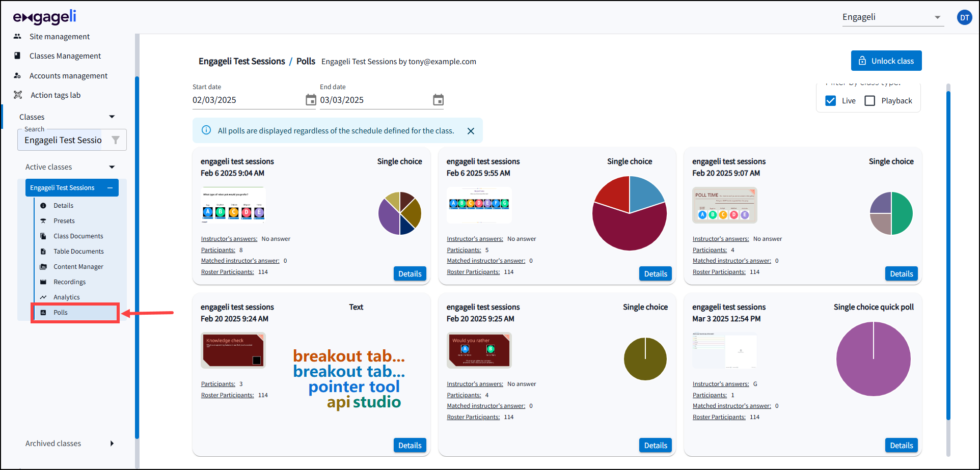The image size is (980, 470).
Task: Click the Feb 6 9:55 AM pie chart
Action: click(x=630, y=213)
